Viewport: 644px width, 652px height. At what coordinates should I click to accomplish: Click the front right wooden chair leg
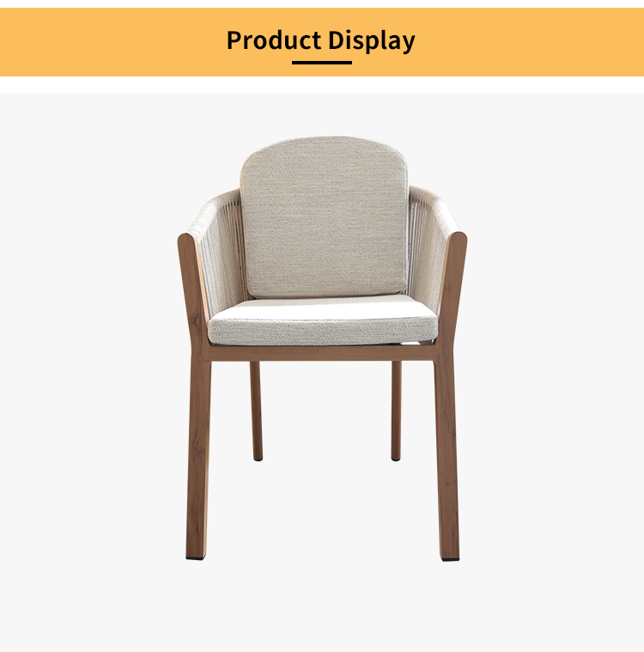447,457
